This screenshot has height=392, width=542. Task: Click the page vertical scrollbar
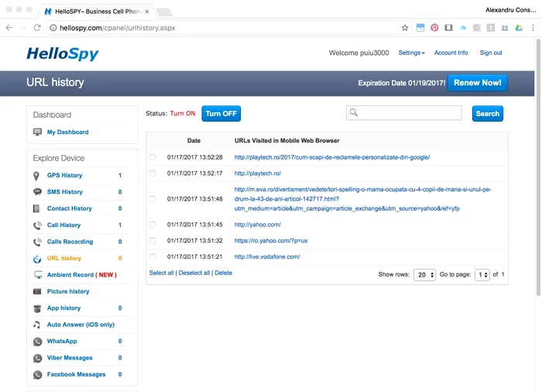[538, 168]
